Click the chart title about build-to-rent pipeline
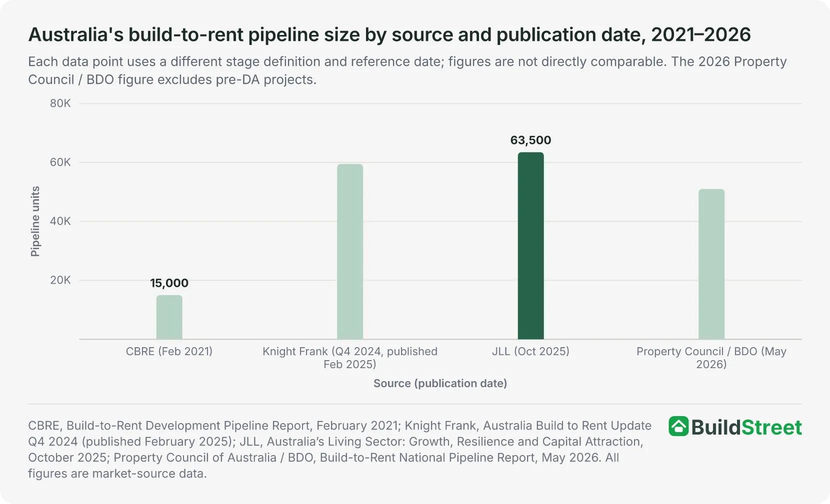The image size is (830, 504). pyautogui.click(x=389, y=34)
